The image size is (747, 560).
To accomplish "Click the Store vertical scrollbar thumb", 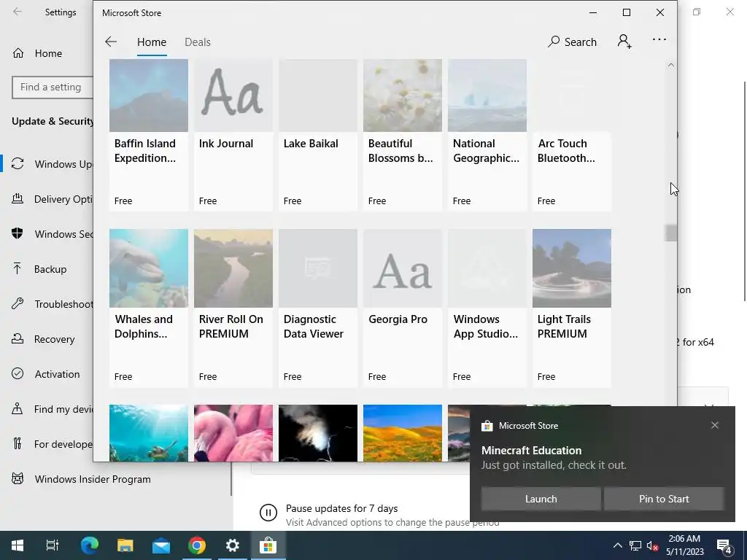I will click(671, 233).
